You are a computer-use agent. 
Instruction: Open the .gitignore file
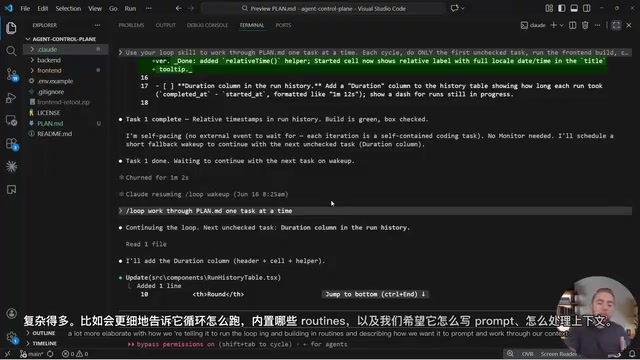51,92
